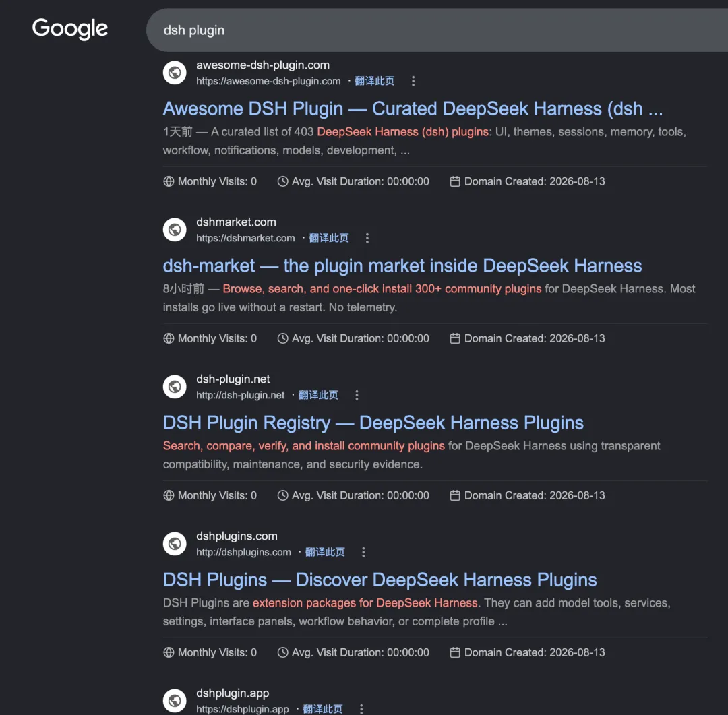Click clock icon in dsh-plugin.net stats row
The image size is (728, 715).
tap(282, 495)
